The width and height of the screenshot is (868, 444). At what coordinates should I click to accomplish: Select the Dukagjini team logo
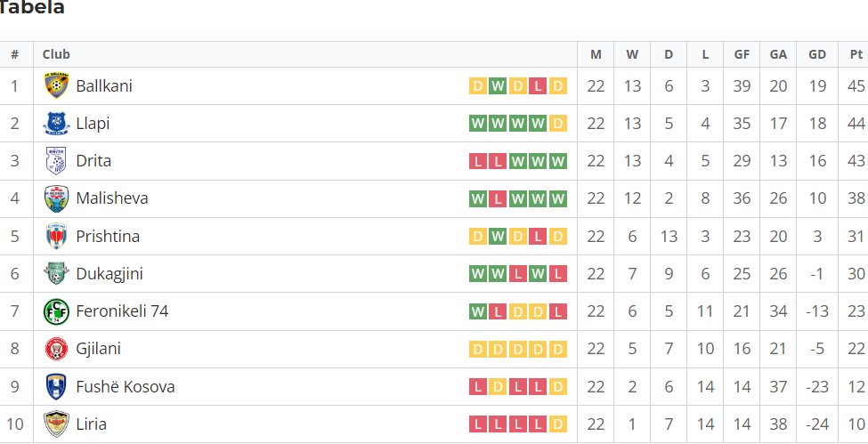click(56, 273)
